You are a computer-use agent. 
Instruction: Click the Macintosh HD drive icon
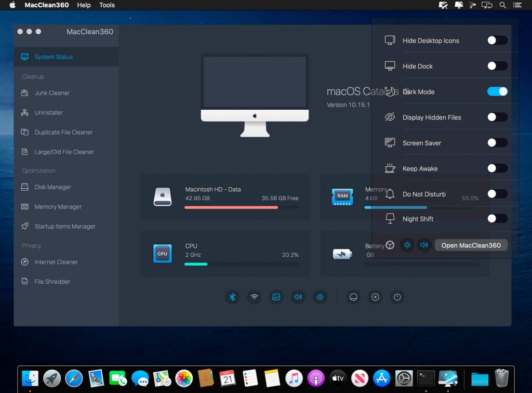[163, 197]
